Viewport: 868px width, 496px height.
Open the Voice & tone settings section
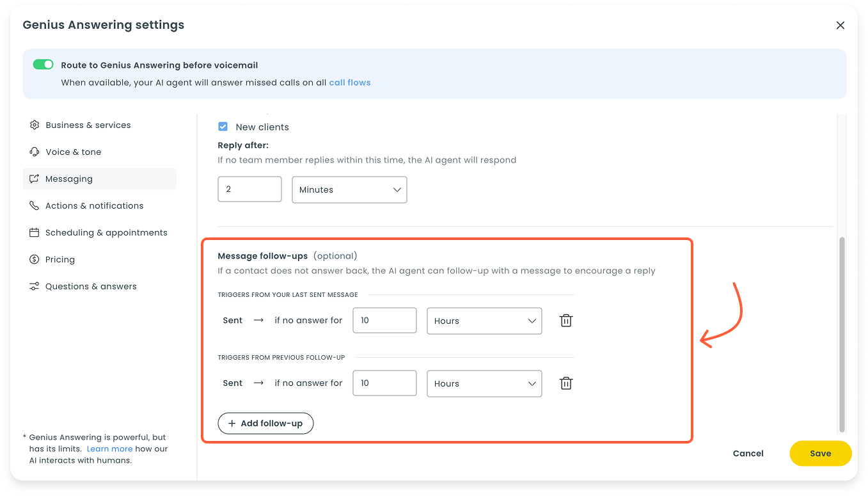(x=73, y=152)
